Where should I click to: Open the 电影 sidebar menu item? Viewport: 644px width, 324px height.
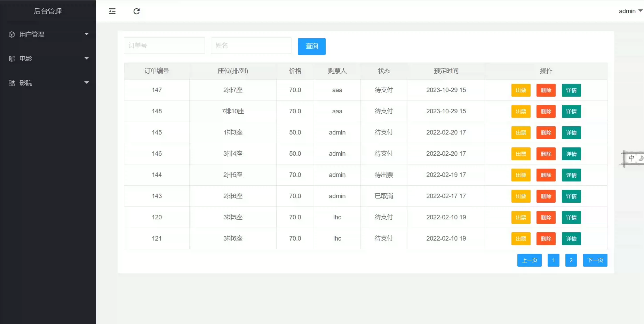coord(26,59)
